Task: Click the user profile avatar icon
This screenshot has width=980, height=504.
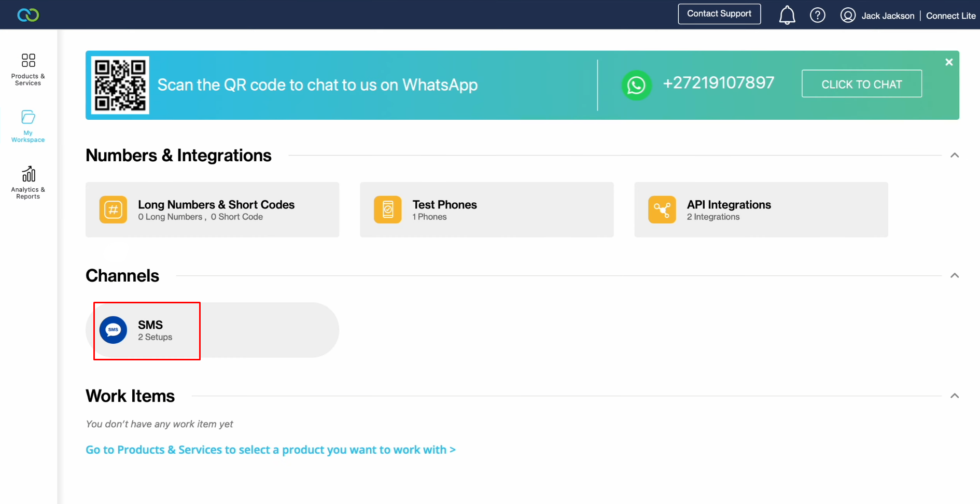Action: pyautogui.click(x=848, y=15)
